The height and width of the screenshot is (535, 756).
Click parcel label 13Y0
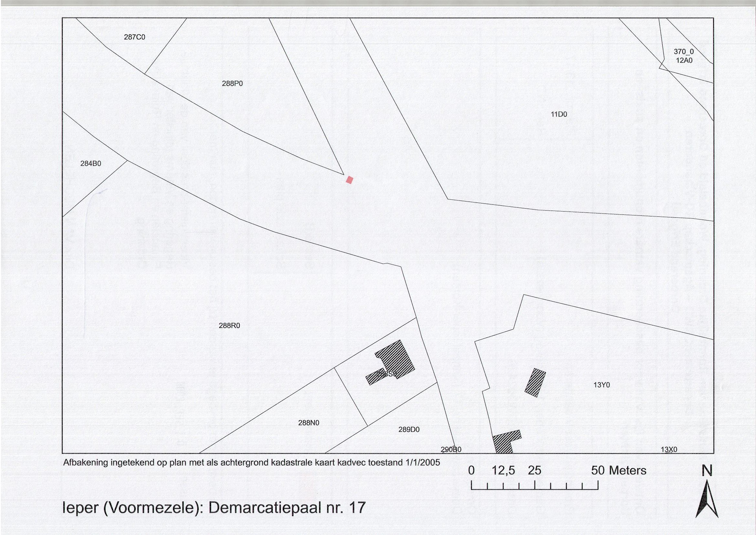coord(602,385)
